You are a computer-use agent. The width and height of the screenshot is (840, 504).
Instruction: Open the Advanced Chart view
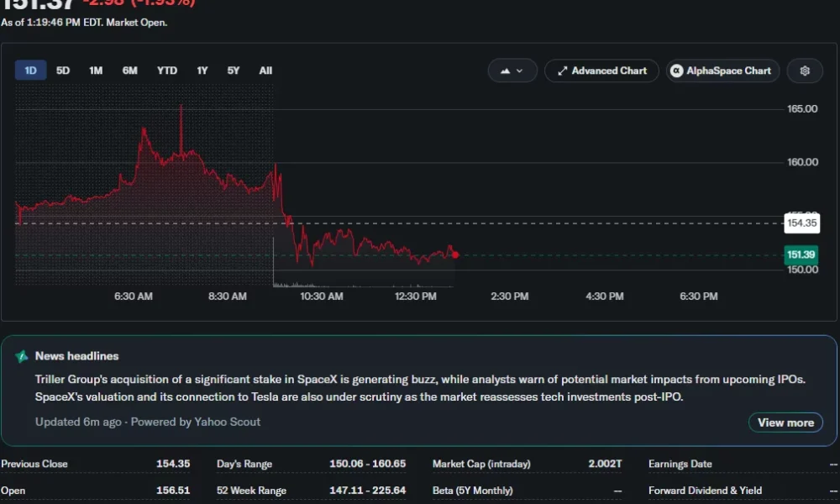601,71
